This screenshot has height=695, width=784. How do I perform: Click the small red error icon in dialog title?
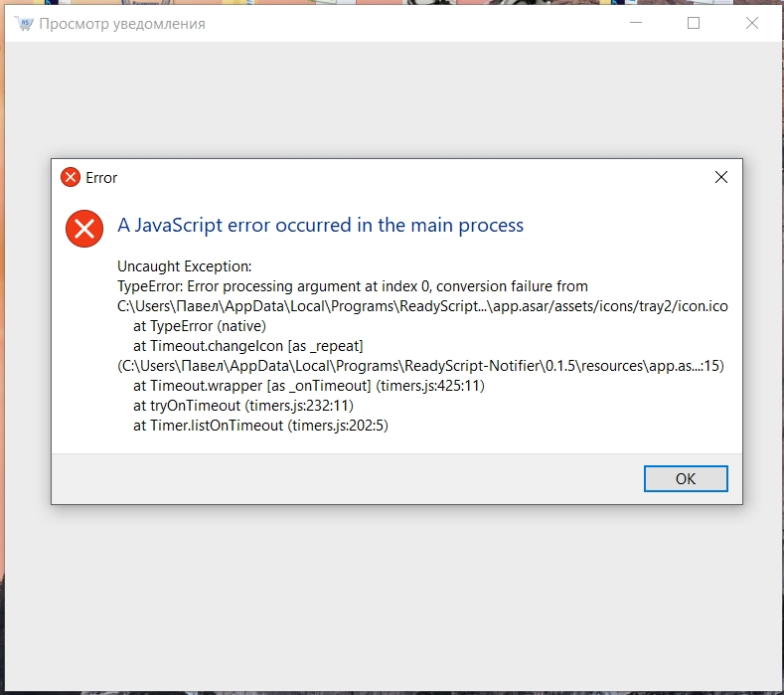click(x=71, y=177)
